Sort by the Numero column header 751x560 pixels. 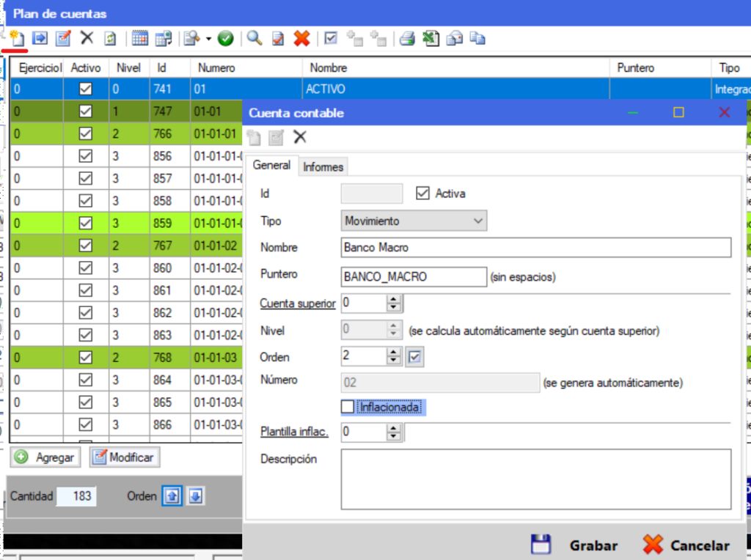246,68
